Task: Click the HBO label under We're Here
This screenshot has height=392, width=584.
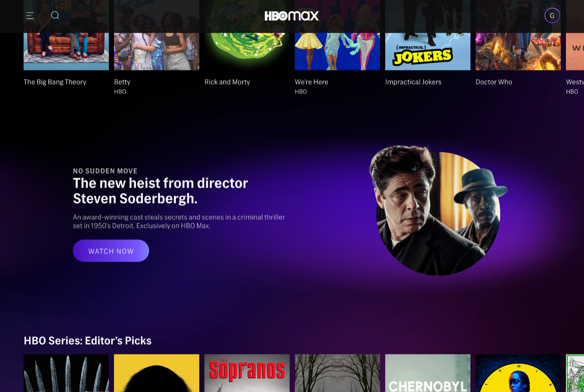Action: (301, 92)
